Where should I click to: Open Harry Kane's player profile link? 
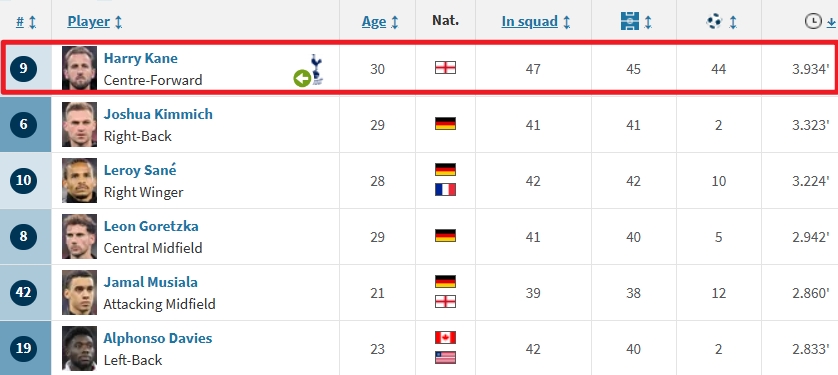point(141,58)
